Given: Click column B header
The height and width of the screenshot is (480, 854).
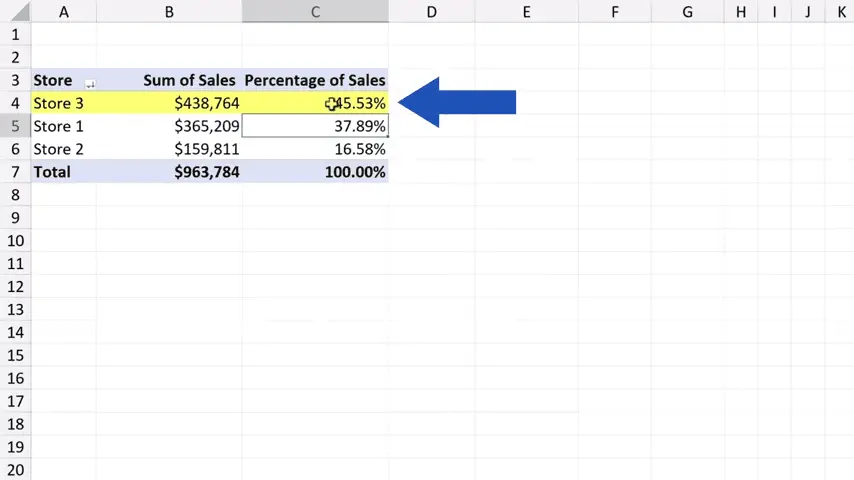Looking at the screenshot, I should [168, 12].
